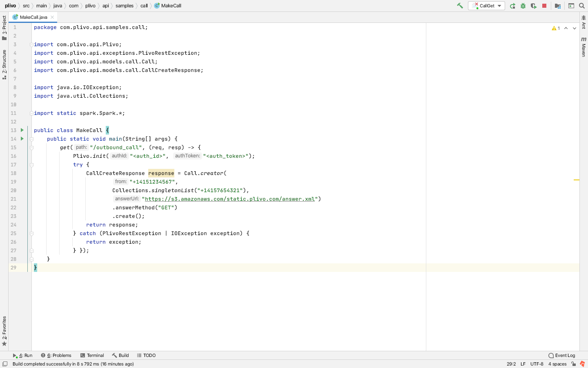Stop the running process with red square
The height and width of the screenshot is (368, 588).
[x=544, y=6]
